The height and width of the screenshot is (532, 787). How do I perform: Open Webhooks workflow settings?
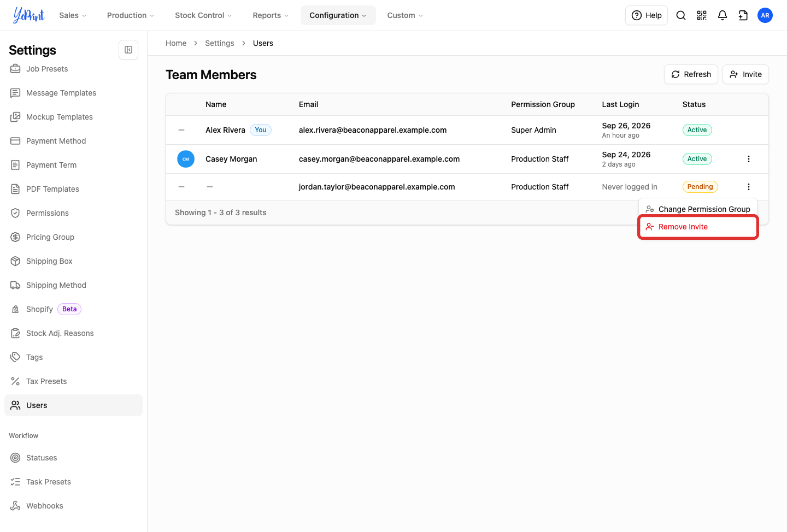coord(73,506)
